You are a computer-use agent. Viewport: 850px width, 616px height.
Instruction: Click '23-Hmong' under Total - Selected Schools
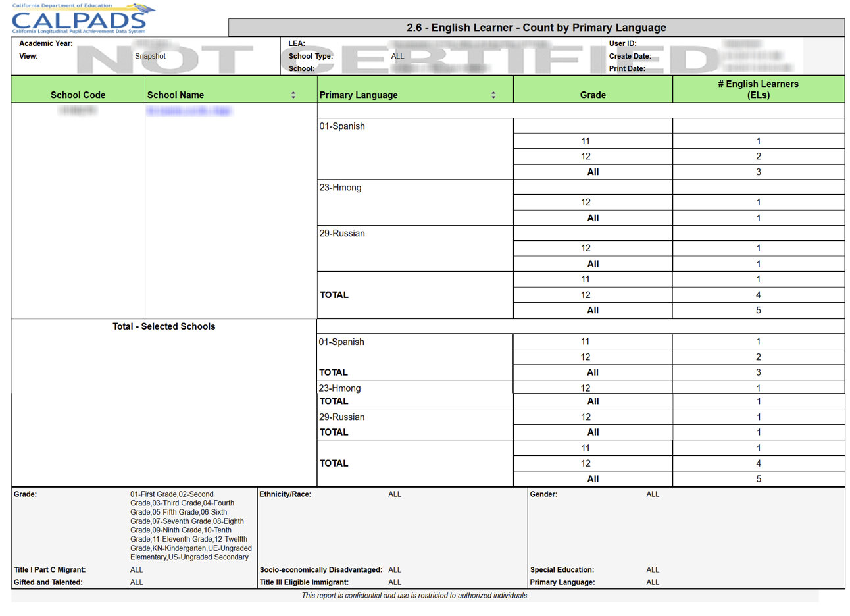click(x=339, y=388)
